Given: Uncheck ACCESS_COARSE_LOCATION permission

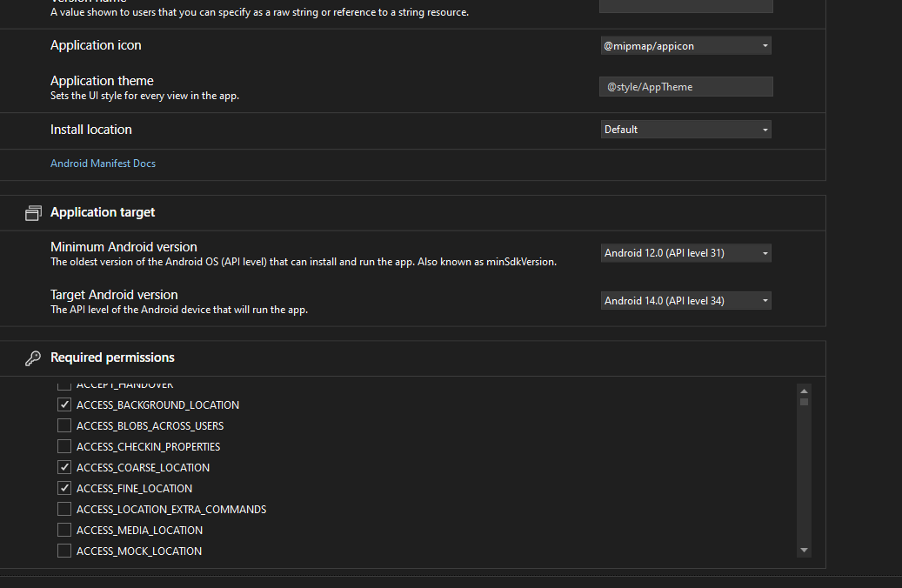Looking at the screenshot, I should click(64, 467).
